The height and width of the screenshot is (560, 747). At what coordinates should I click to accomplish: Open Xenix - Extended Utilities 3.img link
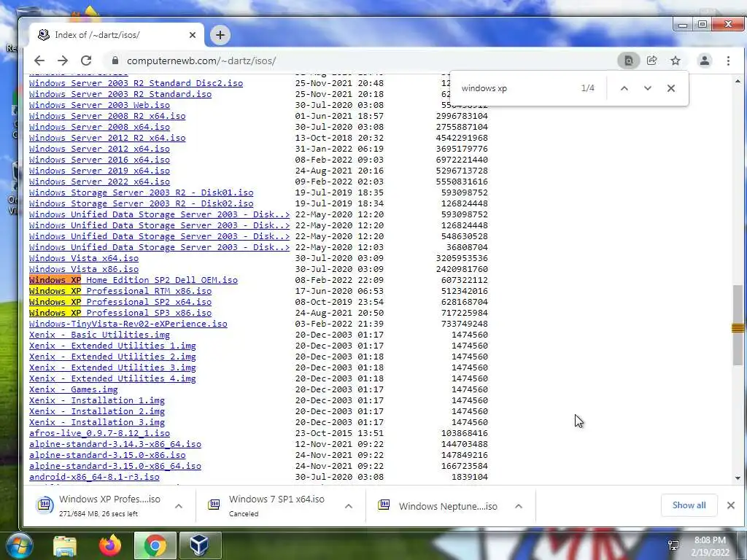point(112,367)
